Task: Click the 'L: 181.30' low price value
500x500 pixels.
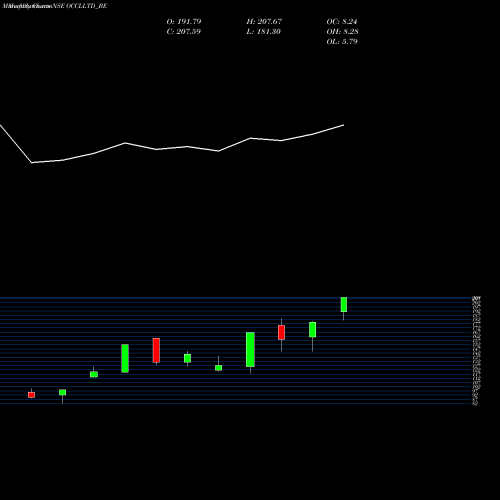Action: (263, 31)
